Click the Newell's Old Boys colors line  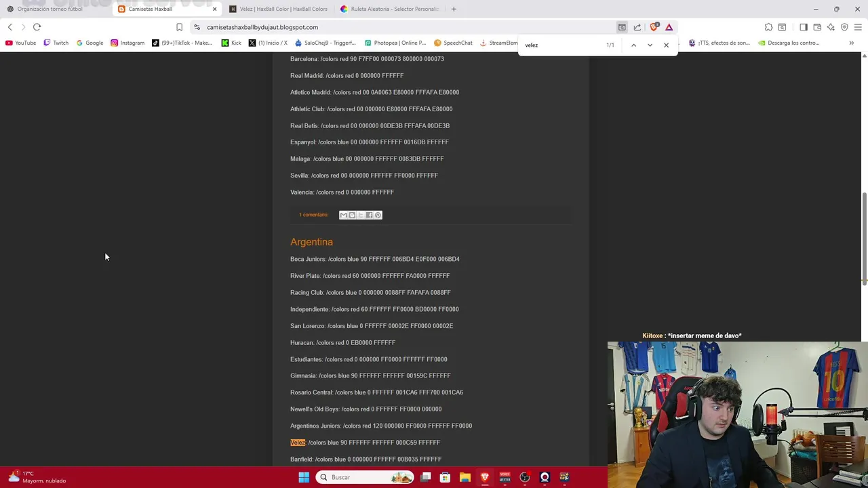[x=366, y=409]
